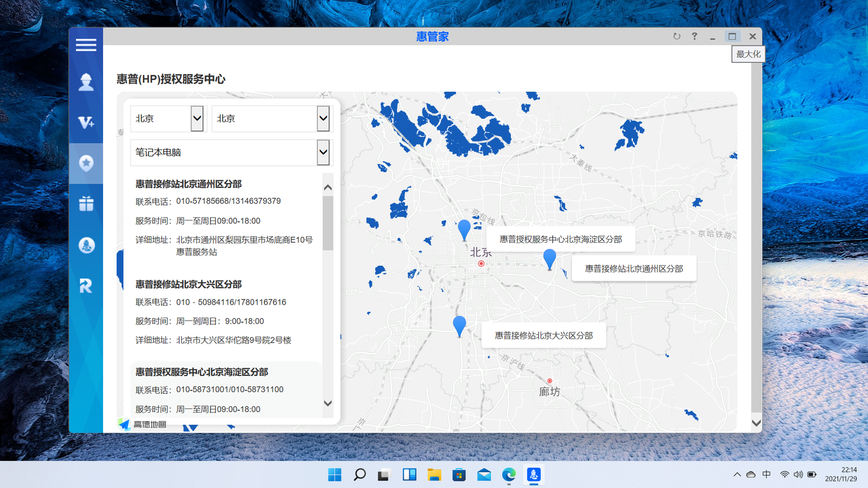Click the 北京 city label on map
Image resolution: width=868 pixels, height=488 pixels.
click(x=481, y=252)
